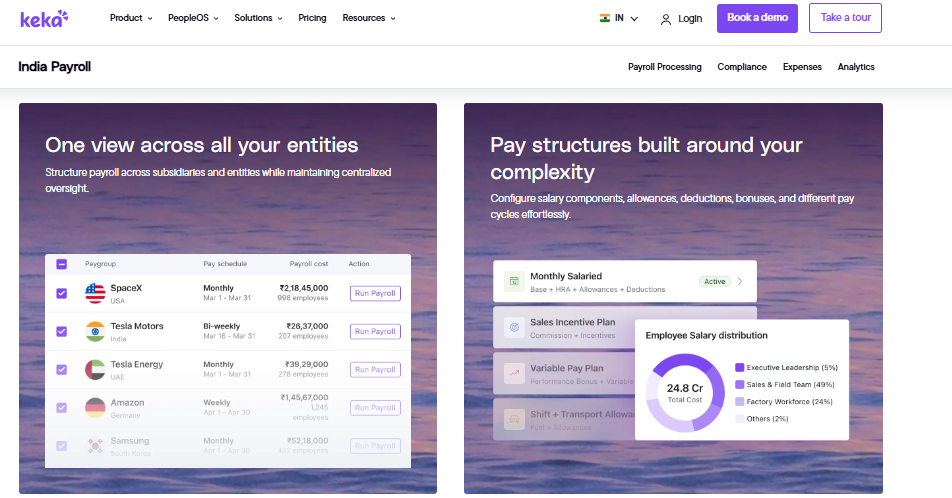Click the Action column header
952x498 pixels.
[359, 264]
